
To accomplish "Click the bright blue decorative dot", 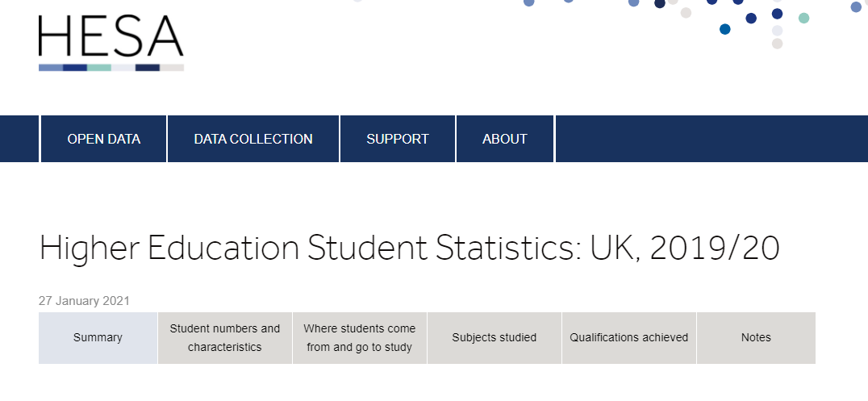I will pos(725,30).
